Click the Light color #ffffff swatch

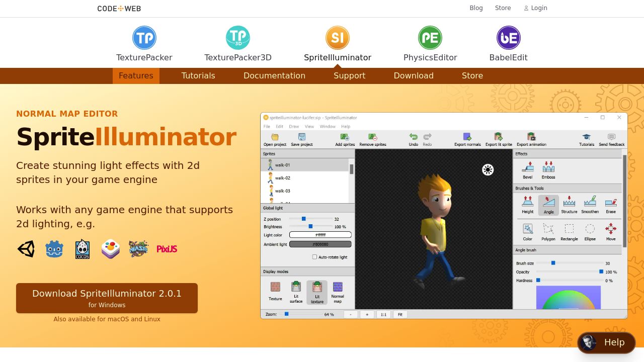(320, 235)
